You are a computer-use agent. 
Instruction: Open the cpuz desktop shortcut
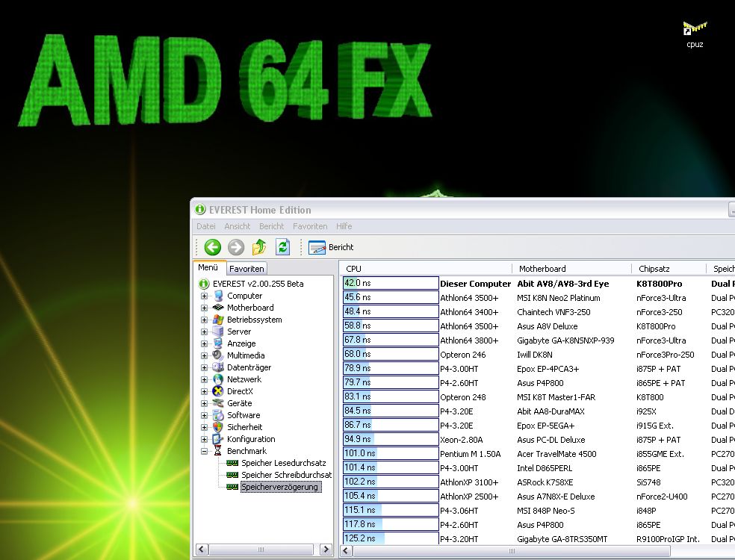click(695, 34)
